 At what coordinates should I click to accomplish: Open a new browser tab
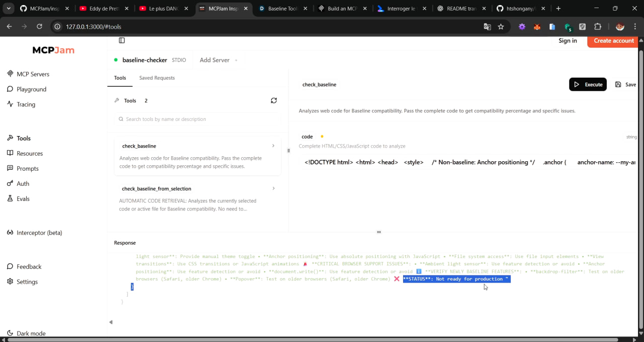tap(558, 9)
